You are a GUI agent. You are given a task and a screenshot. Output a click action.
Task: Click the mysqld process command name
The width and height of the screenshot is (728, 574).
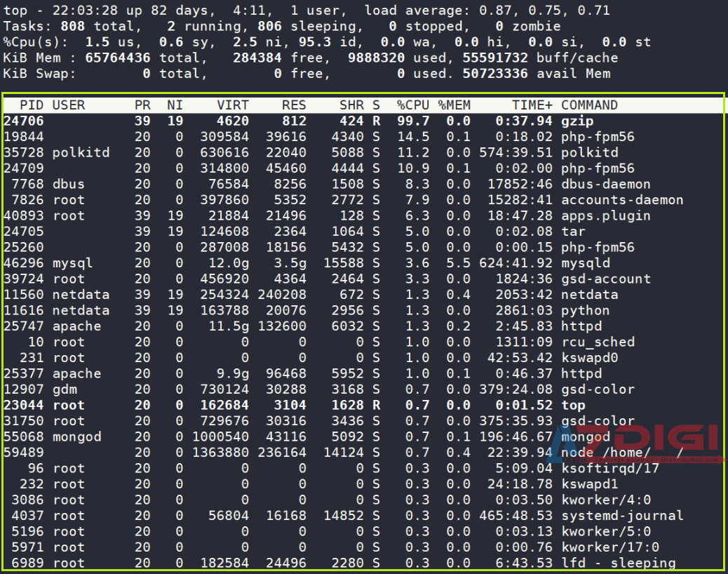[585, 263]
